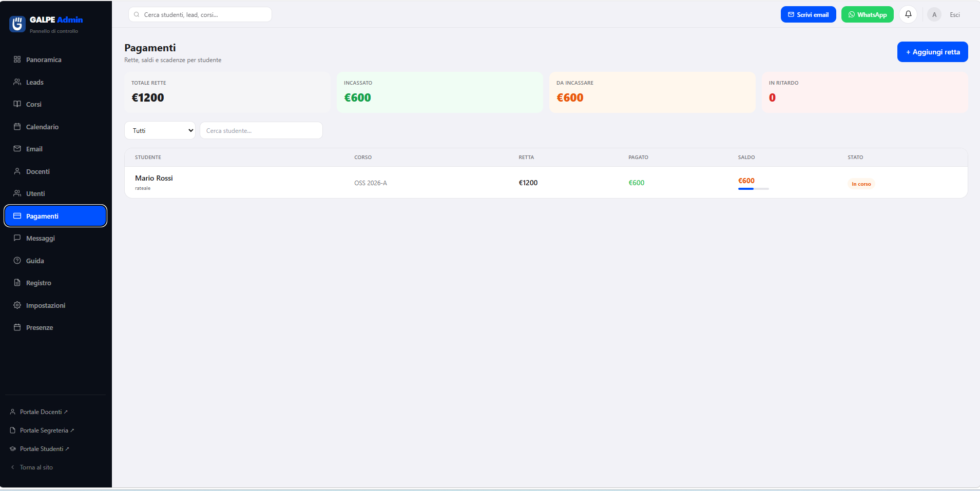The height and width of the screenshot is (491, 980).
Task: Click the green WhatsApp button
Action: coord(867,14)
